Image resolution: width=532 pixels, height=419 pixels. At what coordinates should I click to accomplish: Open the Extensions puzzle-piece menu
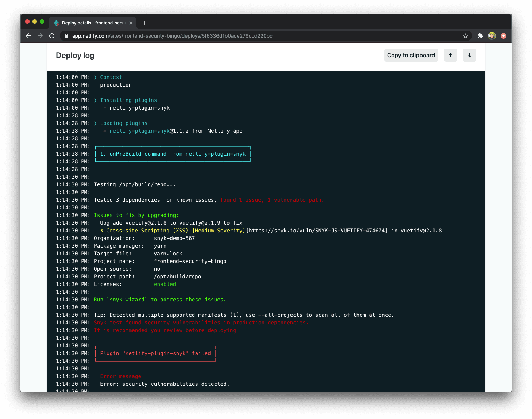click(480, 36)
